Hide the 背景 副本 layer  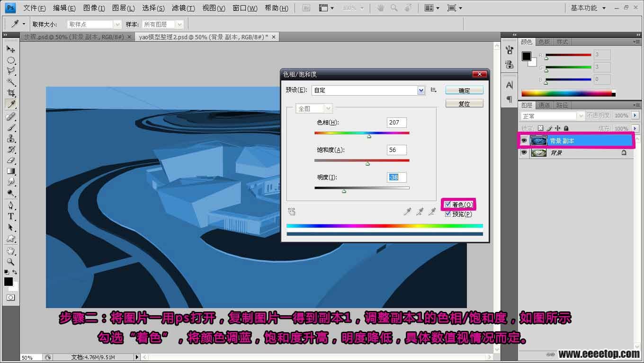524,141
